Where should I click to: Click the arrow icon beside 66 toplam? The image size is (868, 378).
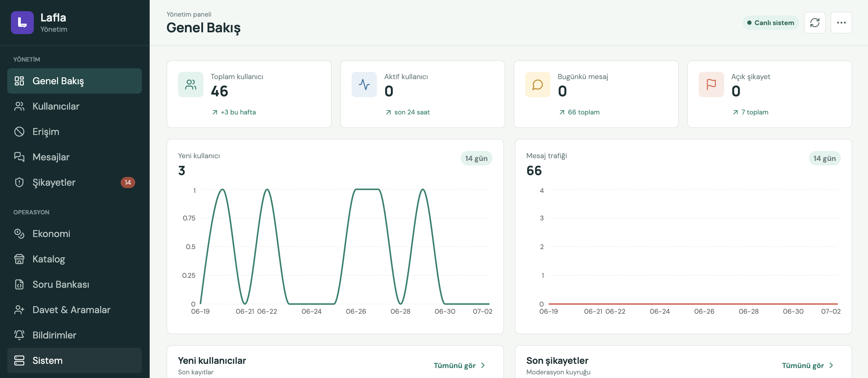tap(562, 112)
